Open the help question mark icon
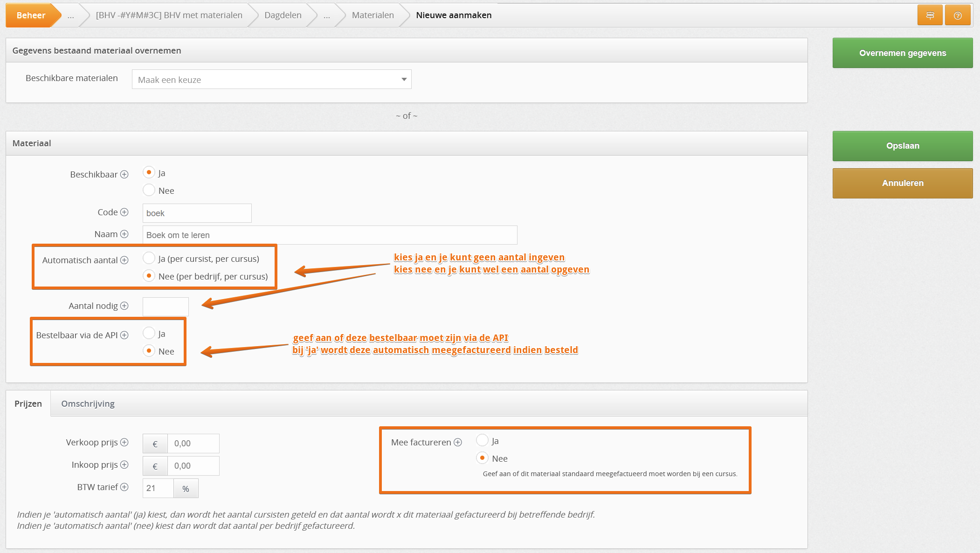The image size is (980, 553). [958, 15]
